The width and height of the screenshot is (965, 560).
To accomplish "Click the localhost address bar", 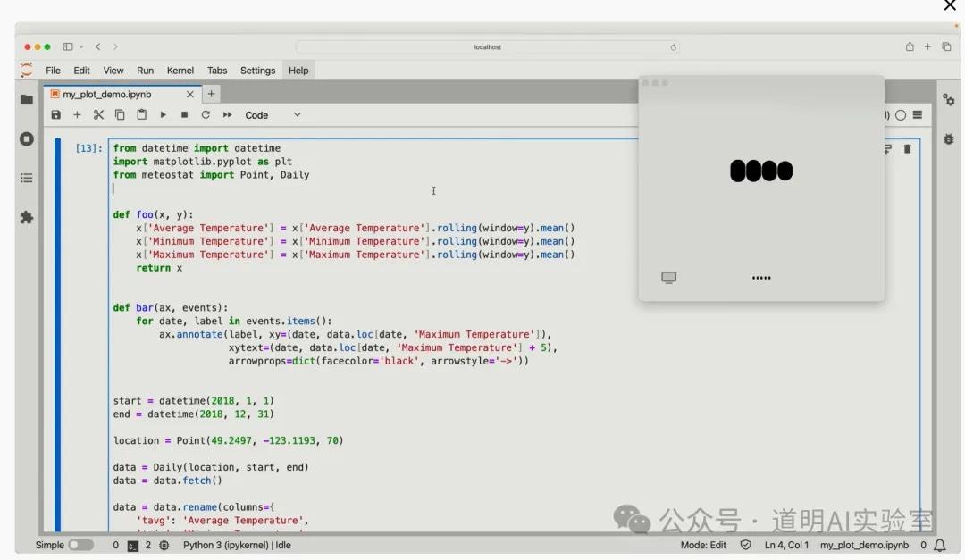I will [x=487, y=47].
